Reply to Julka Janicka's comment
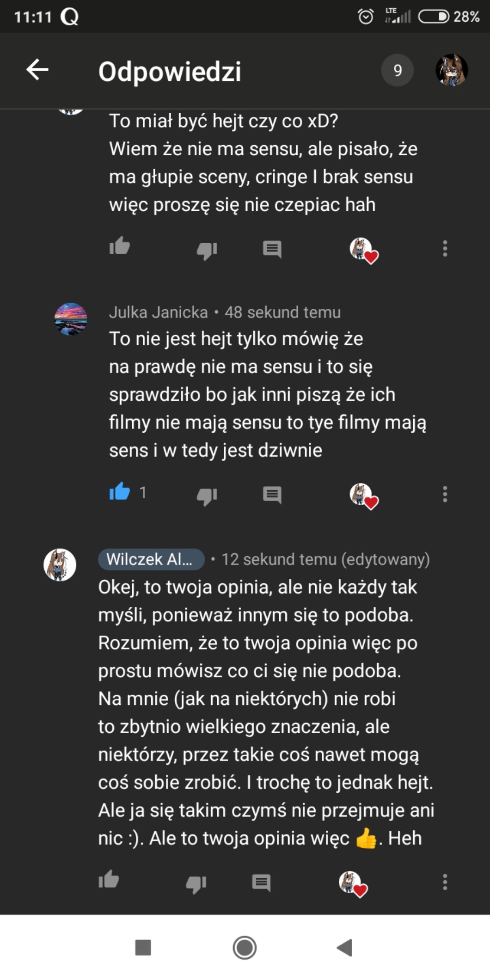 point(272,495)
